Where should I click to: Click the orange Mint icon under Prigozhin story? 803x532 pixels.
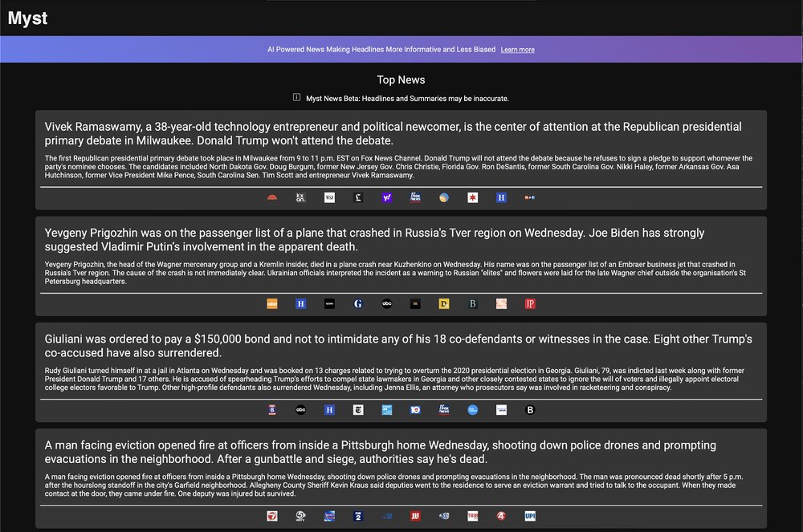(272, 304)
